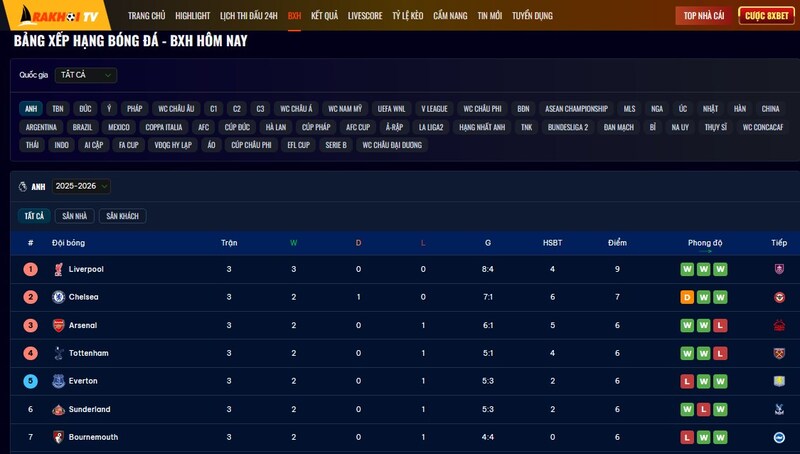
Task: Choose the EFL CUP league chip
Action: pos(298,145)
